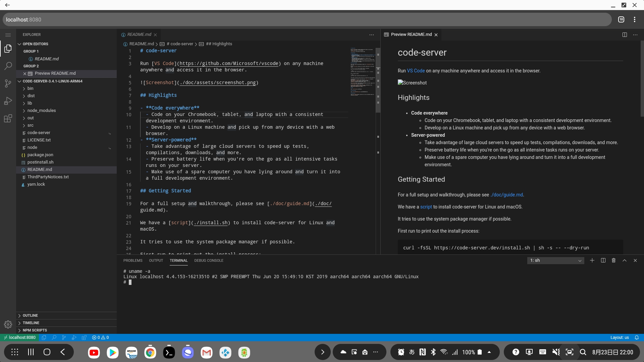Launch Chrome from the taskbar
Viewport: 644px width, 362px height.
(150, 352)
